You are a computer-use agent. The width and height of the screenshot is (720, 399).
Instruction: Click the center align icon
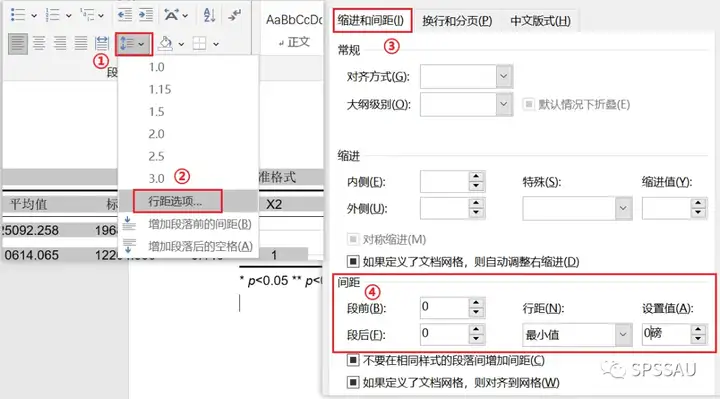[x=39, y=43]
